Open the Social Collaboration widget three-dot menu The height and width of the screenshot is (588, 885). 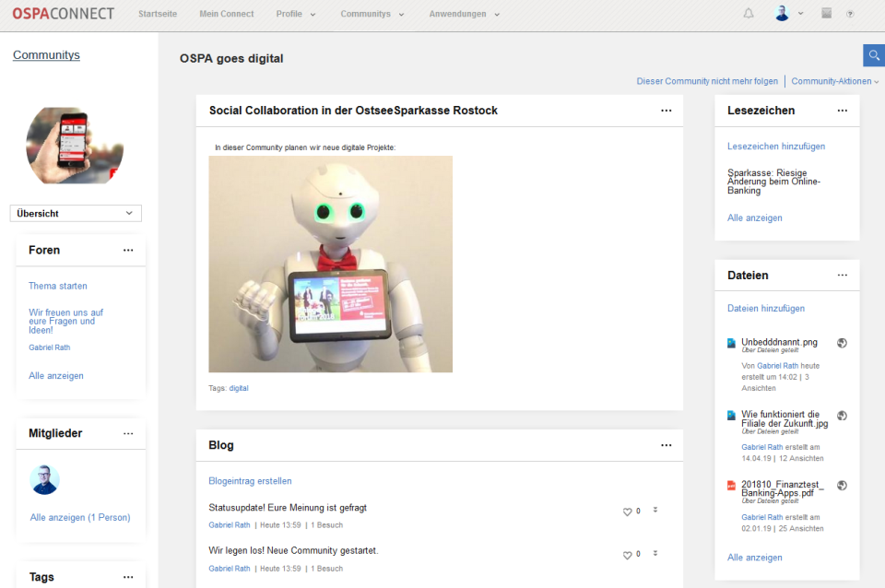point(666,111)
